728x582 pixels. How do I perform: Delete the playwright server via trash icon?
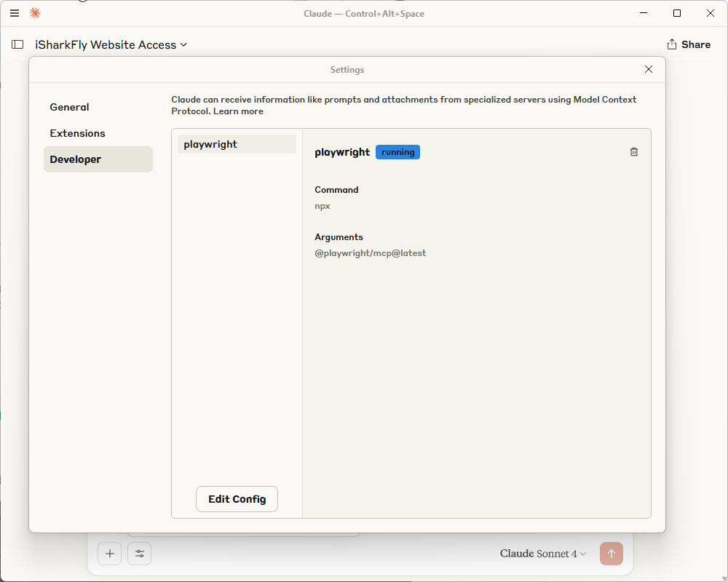click(634, 152)
